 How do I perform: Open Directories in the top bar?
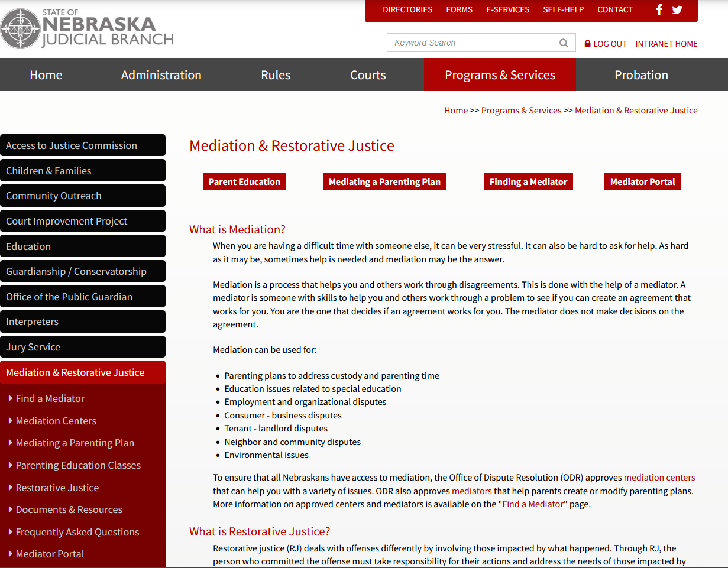(x=407, y=9)
